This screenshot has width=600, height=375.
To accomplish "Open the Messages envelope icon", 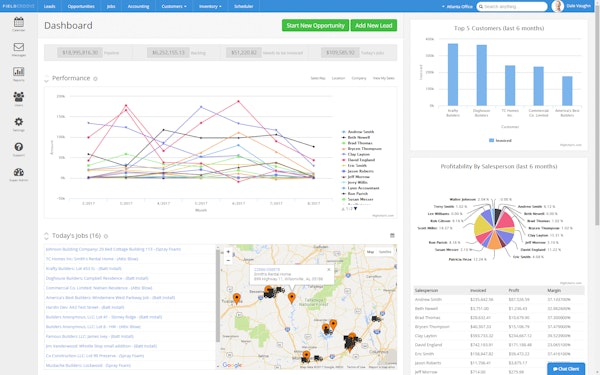I will [18, 47].
